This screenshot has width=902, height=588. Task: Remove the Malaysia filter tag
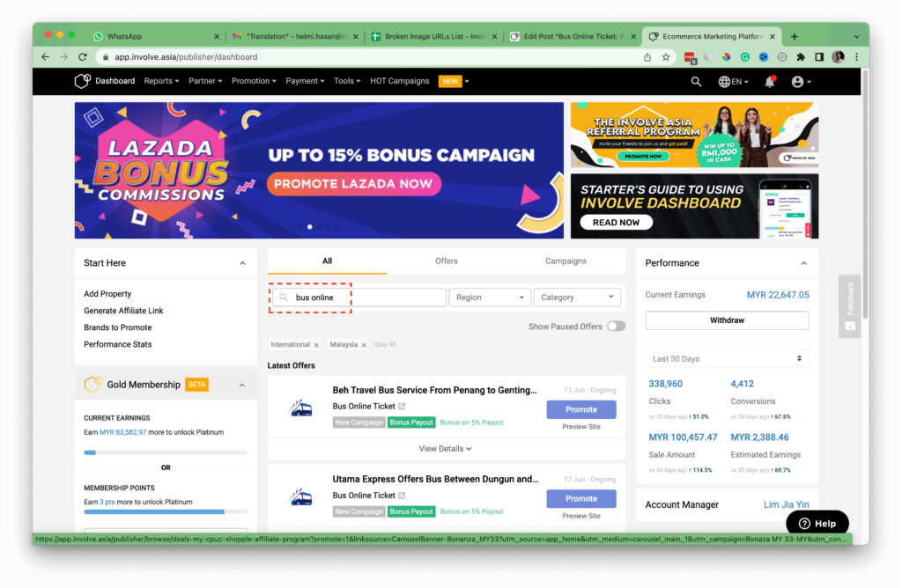click(x=364, y=345)
